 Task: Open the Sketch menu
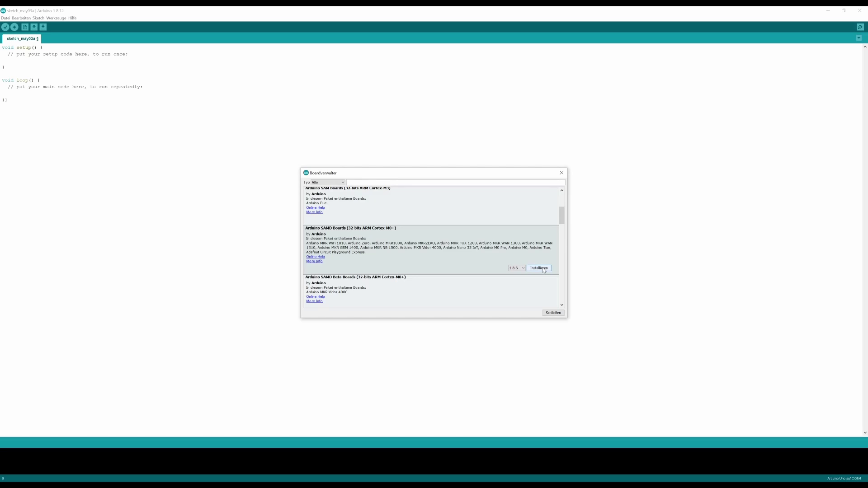coord(38,18)
